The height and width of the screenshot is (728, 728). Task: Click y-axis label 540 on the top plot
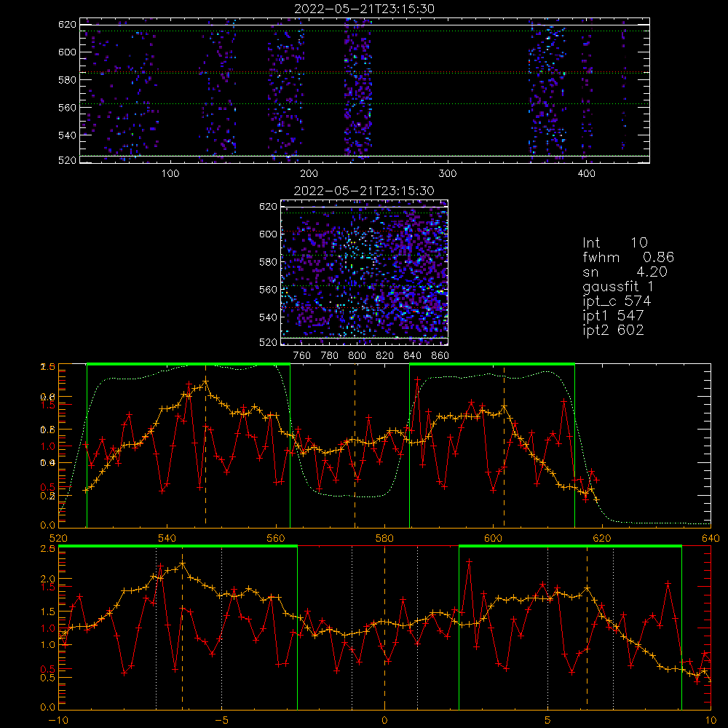click(67, 135)
